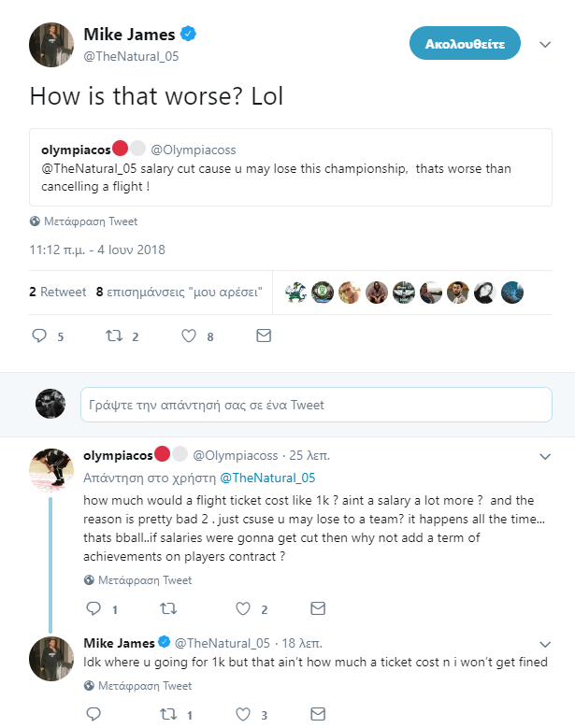Reply to the olympiacos reply tweet

(93, 608)
